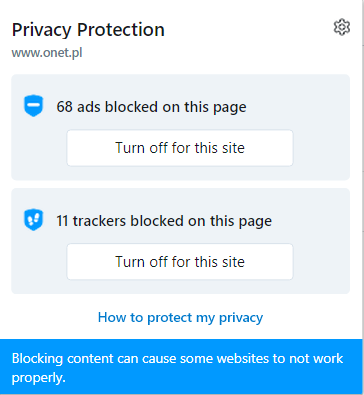Click the word 'Blocking' in blue banner

point(37,359)
